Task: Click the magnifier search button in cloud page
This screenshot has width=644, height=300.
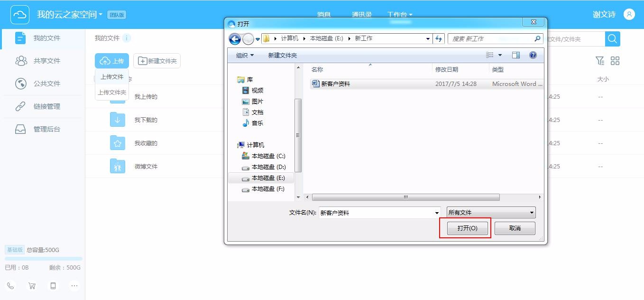Action: [612, 39]
